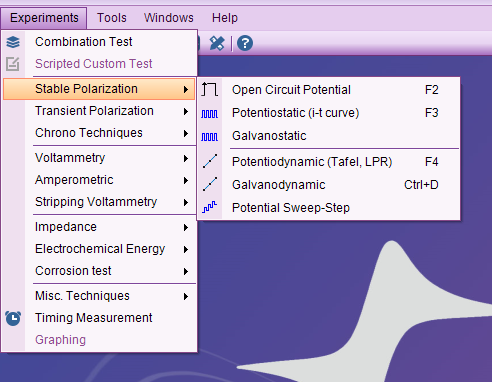Click the crossed tools toolbar icon
The height and width of the screenshot is (382, 492).
(x=217, y=43)
